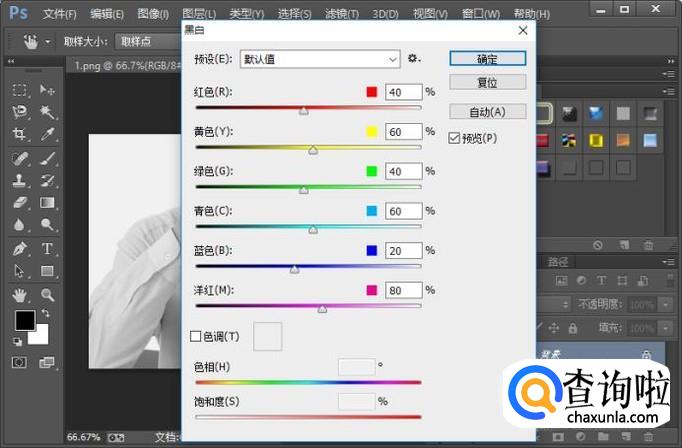Select the Blur tool
Image resolution: width=682 pixels, height=448 pixels.
[19, 224]
